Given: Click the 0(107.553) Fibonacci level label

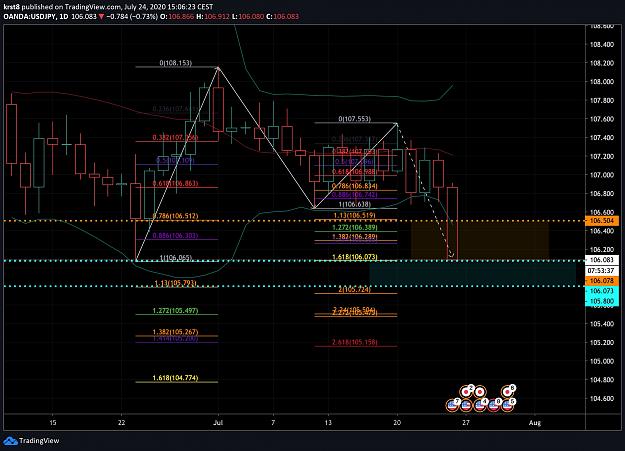Looking at the screenshot, I should [x=354, y=119].
